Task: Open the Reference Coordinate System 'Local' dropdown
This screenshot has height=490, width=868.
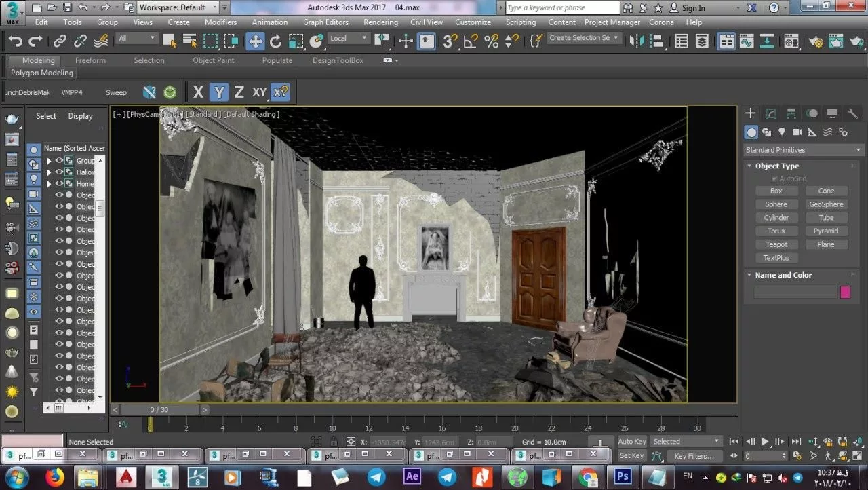Action: click(x=349, y=39)
